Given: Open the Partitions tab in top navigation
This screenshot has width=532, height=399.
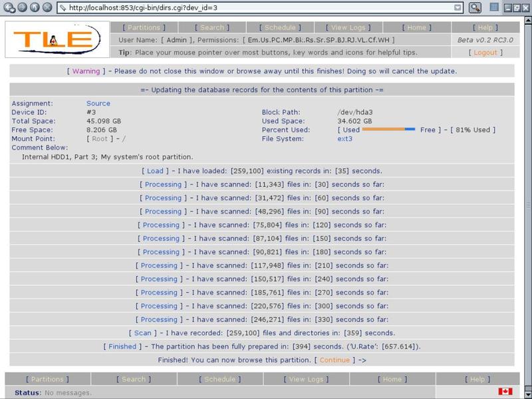Looking at the screenshot, I should (x=144, y=28).
